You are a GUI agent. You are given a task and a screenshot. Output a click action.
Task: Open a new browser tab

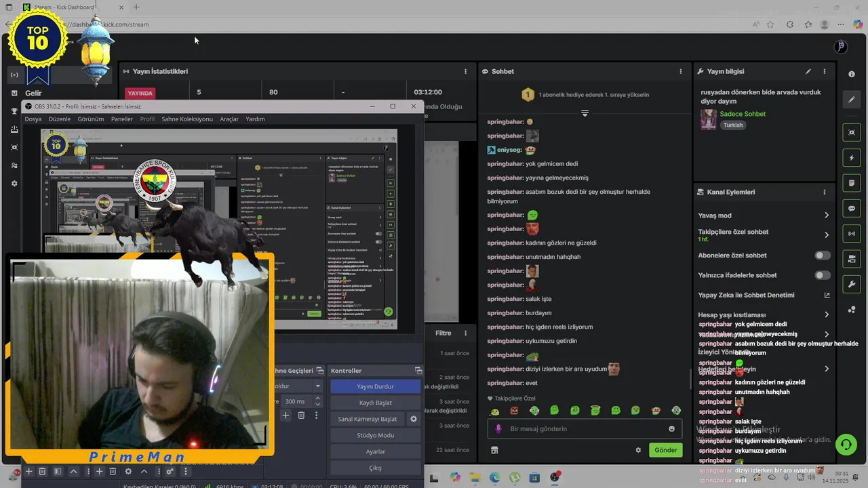pyautogui.click(x=136, y=7)
